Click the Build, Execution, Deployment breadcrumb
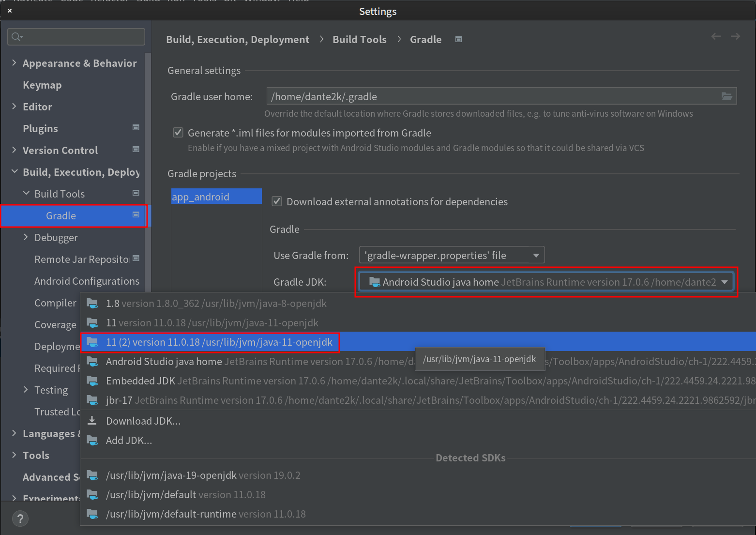This screenshot has height=535, width=756. point(238,39)
